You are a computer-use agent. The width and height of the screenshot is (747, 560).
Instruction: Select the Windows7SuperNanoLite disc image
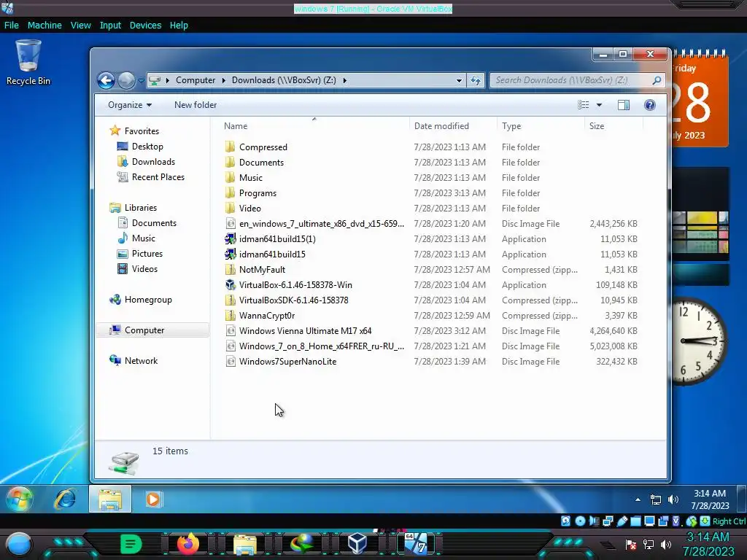287,362
